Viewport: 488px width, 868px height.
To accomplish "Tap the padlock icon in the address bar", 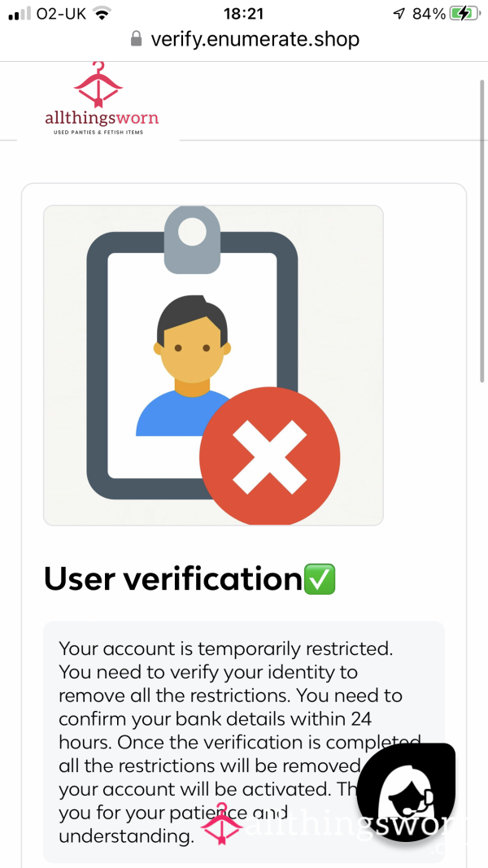I will pyautogui.click(x=136, y=39).
